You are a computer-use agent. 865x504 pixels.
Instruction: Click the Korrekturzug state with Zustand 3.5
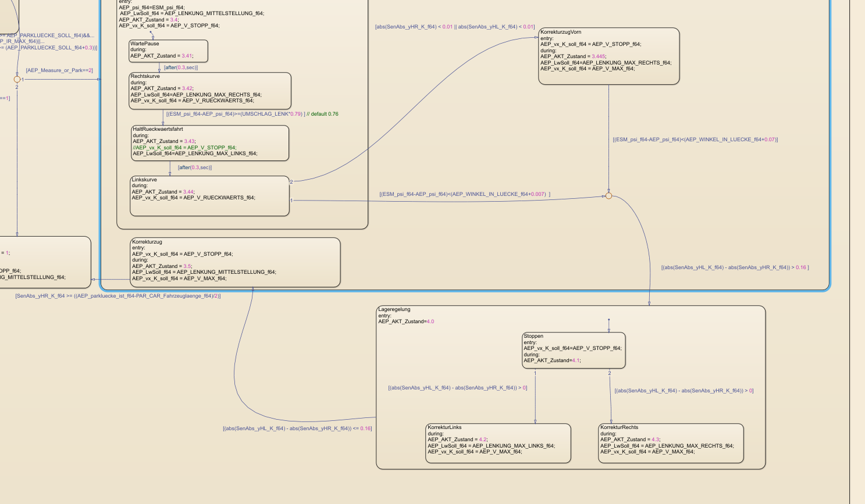coord(236,262)
